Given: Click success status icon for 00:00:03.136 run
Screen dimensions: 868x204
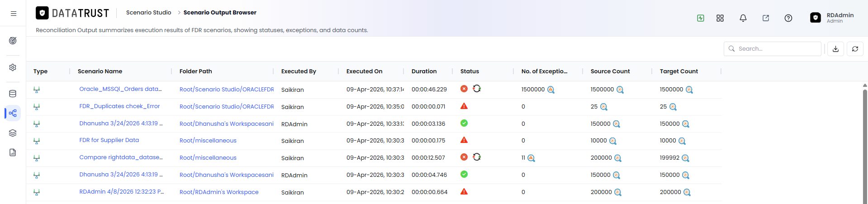Looking at the screenshot, I should pos(464,123).
